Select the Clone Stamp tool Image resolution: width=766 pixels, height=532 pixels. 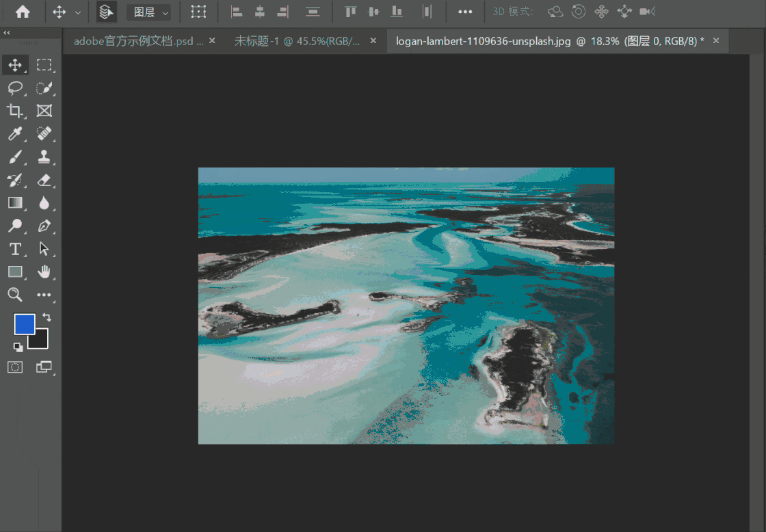point(44,157)
